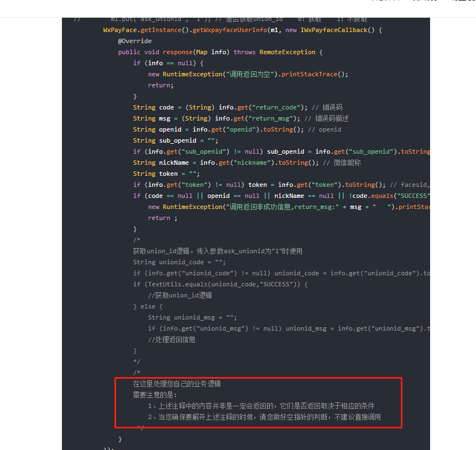Click the unionid_msg null-check line
The height and width of the screenshot is (450, 476).
(x=289, y=328)
